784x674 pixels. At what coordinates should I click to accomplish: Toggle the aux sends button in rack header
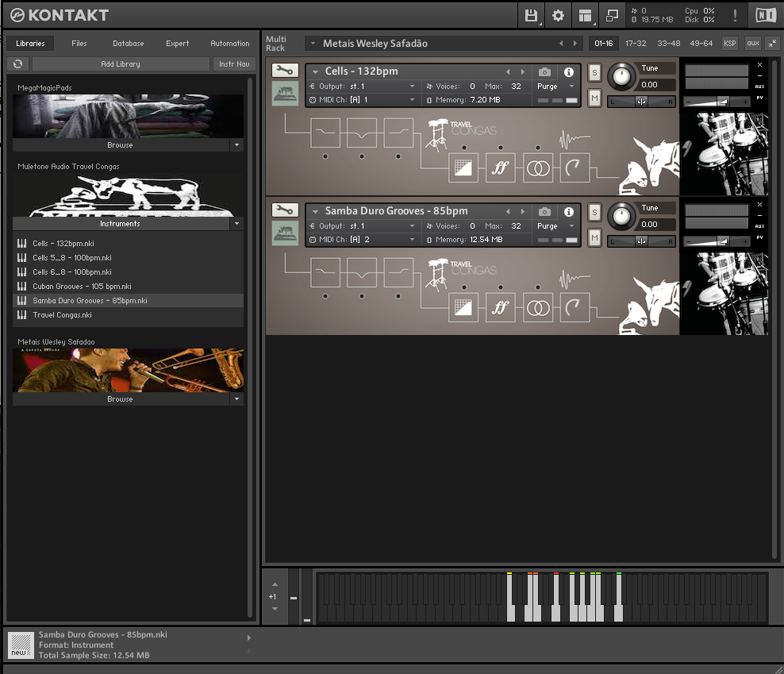[753, 44]
